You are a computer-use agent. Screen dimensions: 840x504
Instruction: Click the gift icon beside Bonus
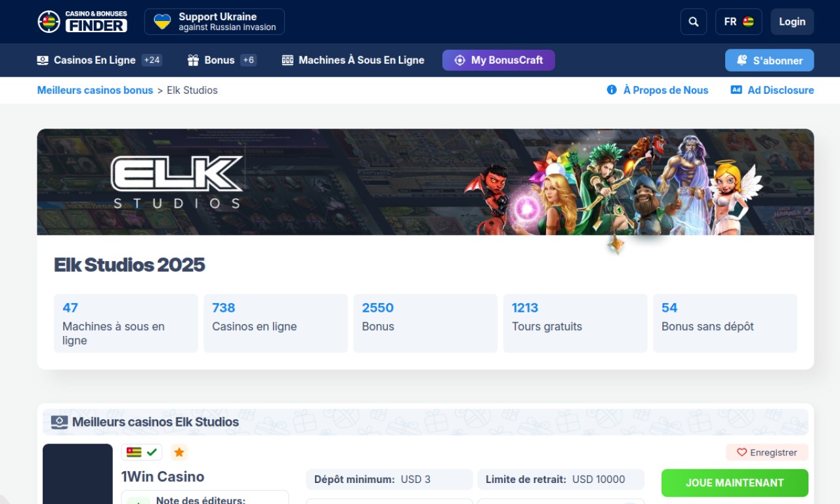193,60
